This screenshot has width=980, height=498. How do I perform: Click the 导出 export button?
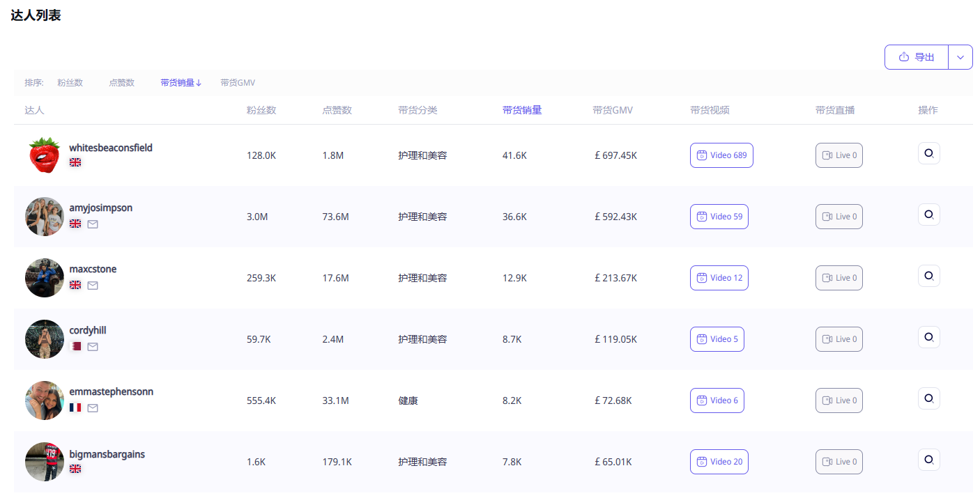click(917, 57)
